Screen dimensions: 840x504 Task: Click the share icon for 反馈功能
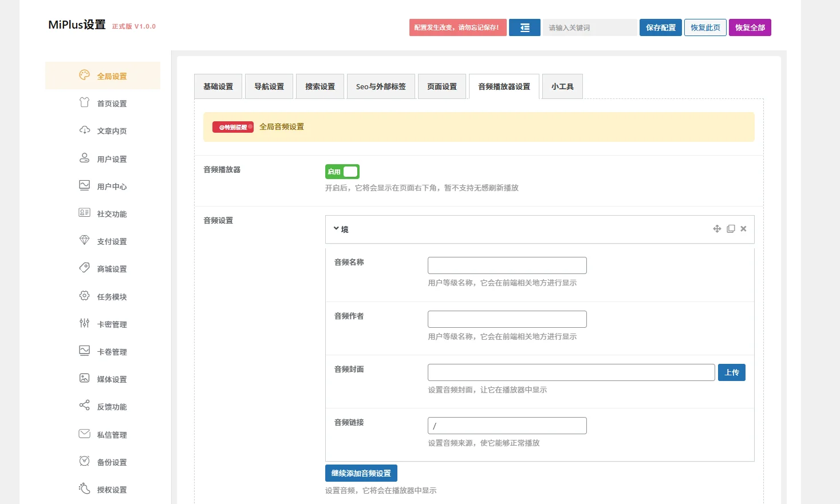click(84, 406)
